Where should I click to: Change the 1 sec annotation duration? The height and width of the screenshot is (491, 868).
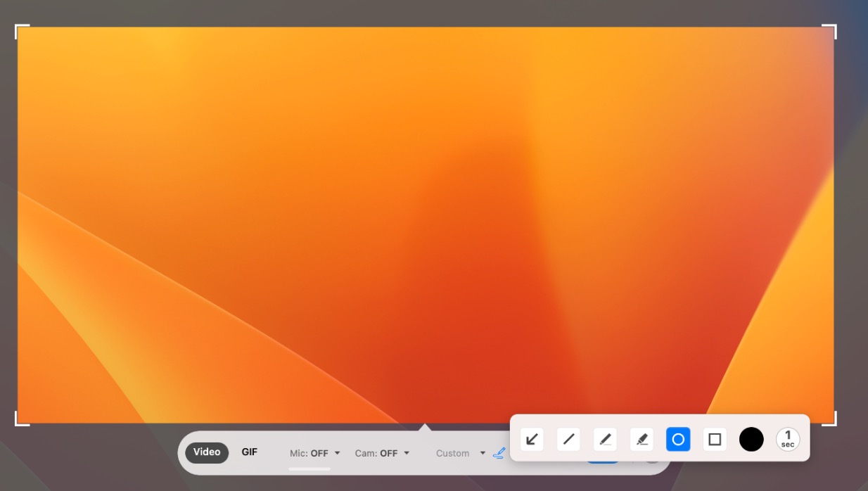pyautogui.click(x=788, y=440)
